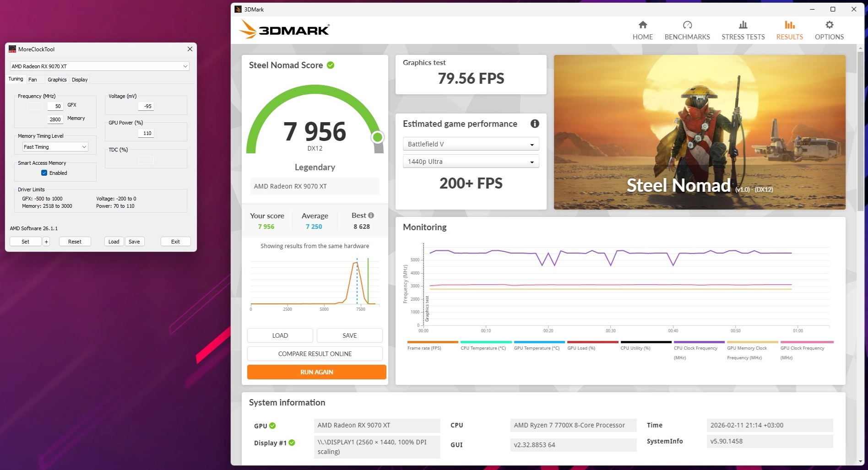Click the SAVE button in 3DMark
The width and height of the screenshot is (868, 470).
point(350,335)
